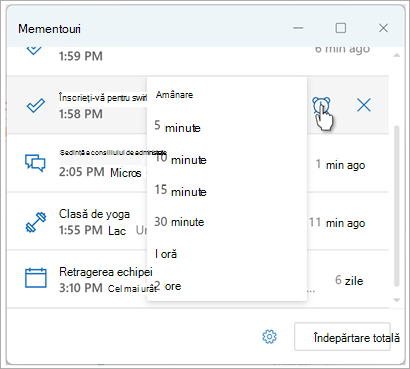Screen dimensions: 410x369
Task: Click the 3:10 PM retreat time
Action: click(81, 288)
